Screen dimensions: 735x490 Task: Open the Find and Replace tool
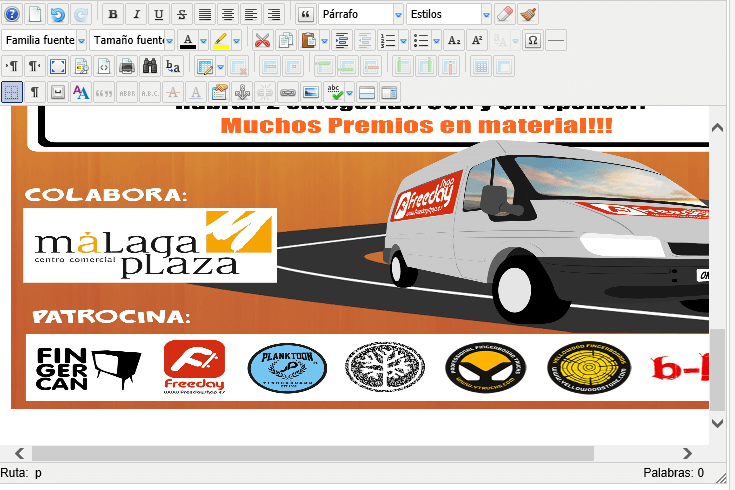point(172,66)
